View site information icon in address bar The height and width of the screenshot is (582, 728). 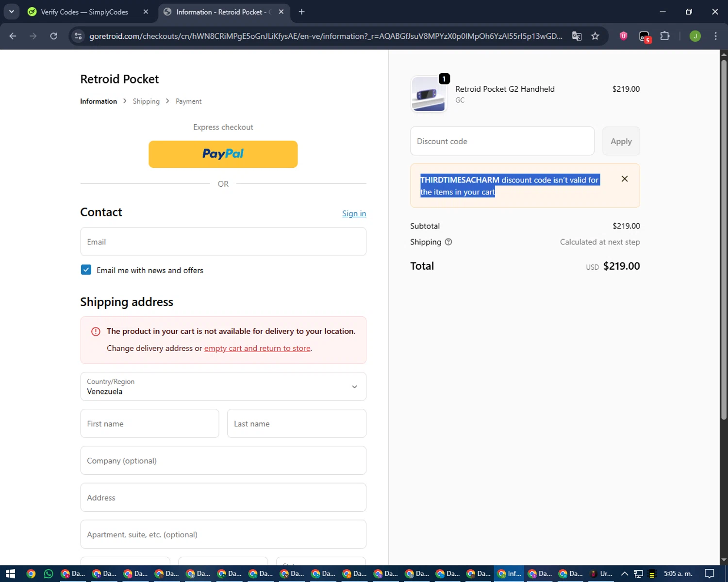pyautogui.click(x=78, y=36)
